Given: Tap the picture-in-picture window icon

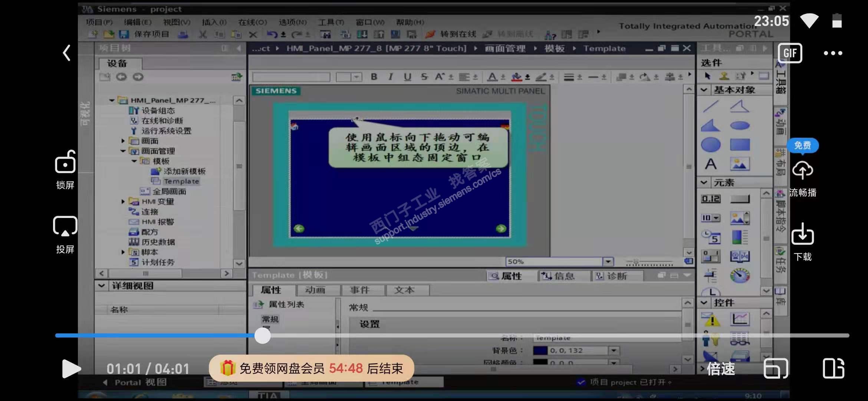Looking at the screenshot, I should [776, 368].
